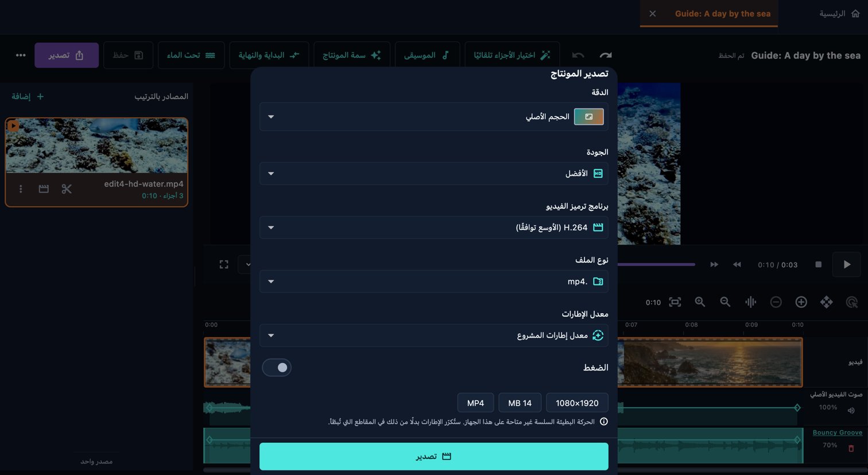Screen dimensions: 868x475
Task: Click the circled minus icon in timeline tools
Action: (x=776, y=302)
